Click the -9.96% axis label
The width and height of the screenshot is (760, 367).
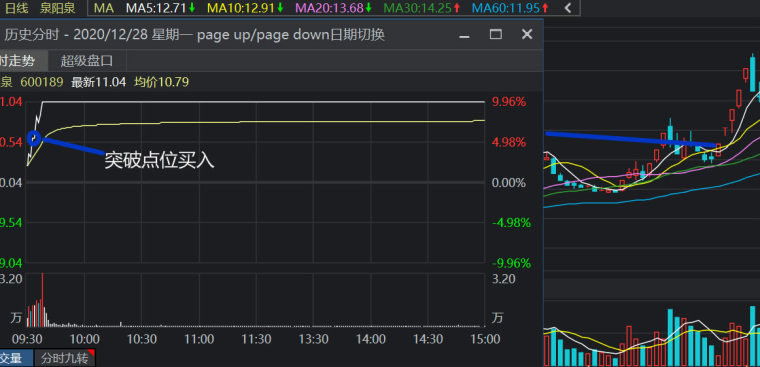point(511,263)
